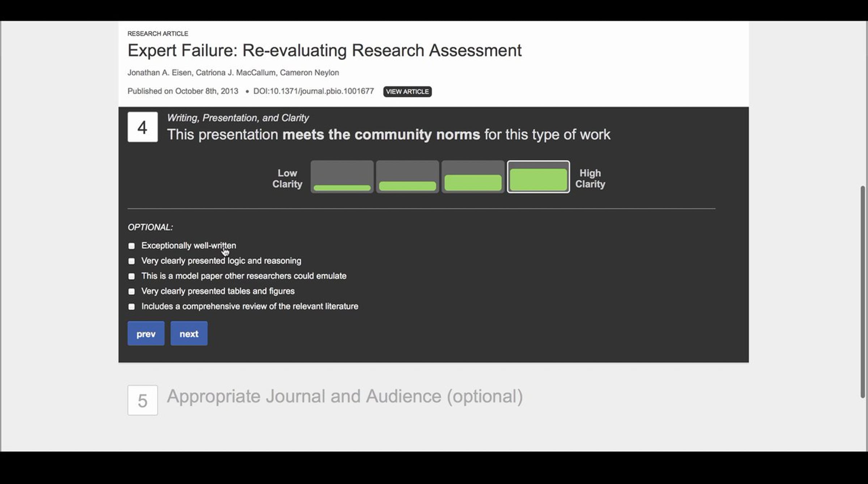Viewport: 868px width, 484px height.
Task: Check 'Very clearly presented logic and reasoning'
Action: pos(132,261)
